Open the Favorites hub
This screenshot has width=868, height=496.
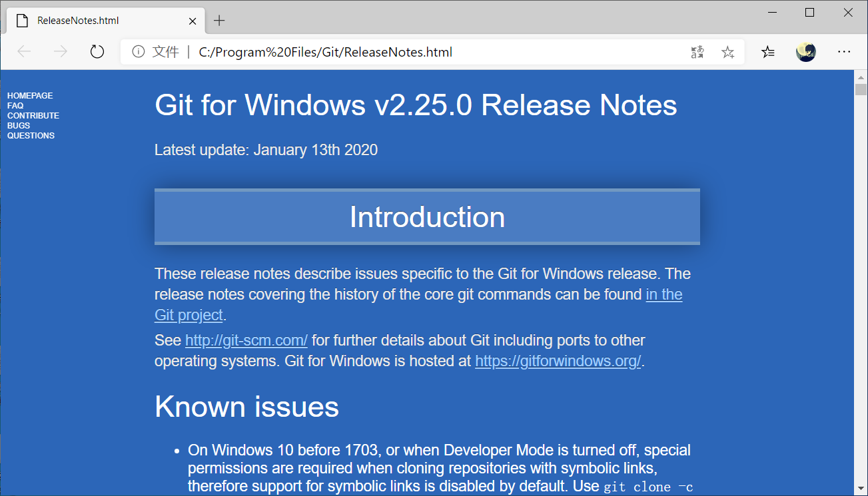click(x=767, y=51)
